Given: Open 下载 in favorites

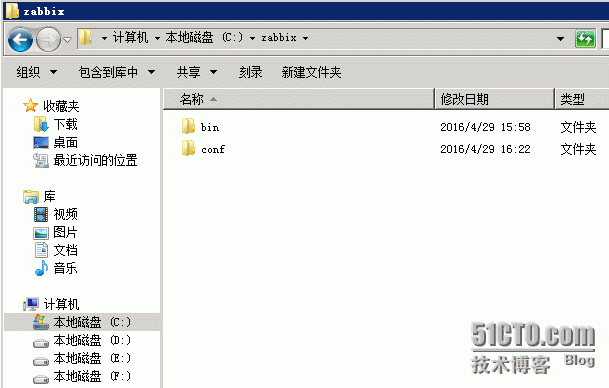Looking at the screenshot, I should [x=65, y=124].
